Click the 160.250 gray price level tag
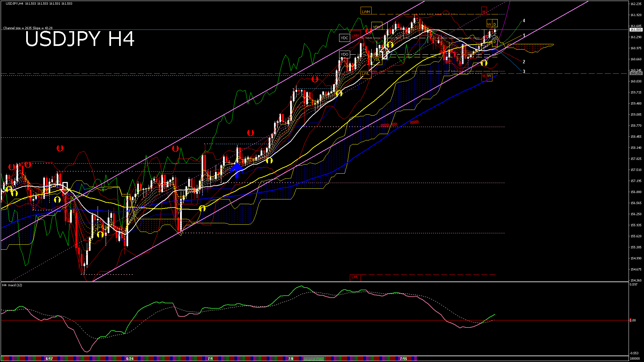The width and height of the screenshot is (644, 362). 636,73
